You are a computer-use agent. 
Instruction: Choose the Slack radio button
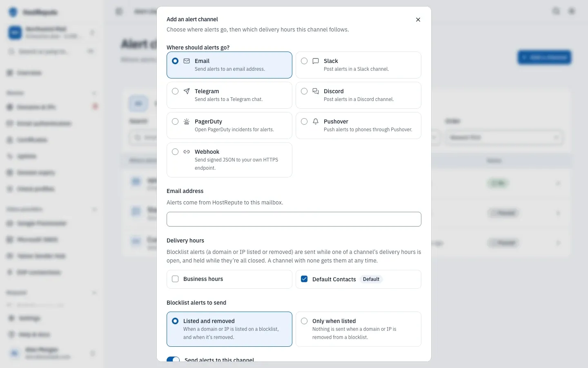304,61
